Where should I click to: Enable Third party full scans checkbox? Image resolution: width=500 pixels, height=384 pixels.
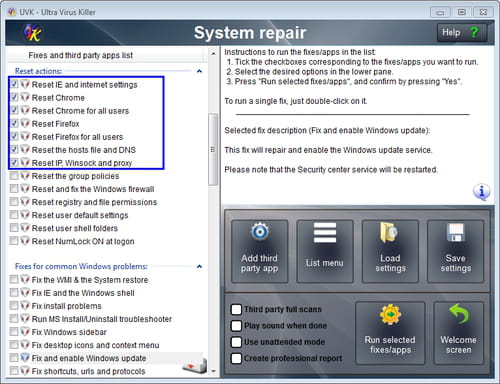click(x=236, y=309)
